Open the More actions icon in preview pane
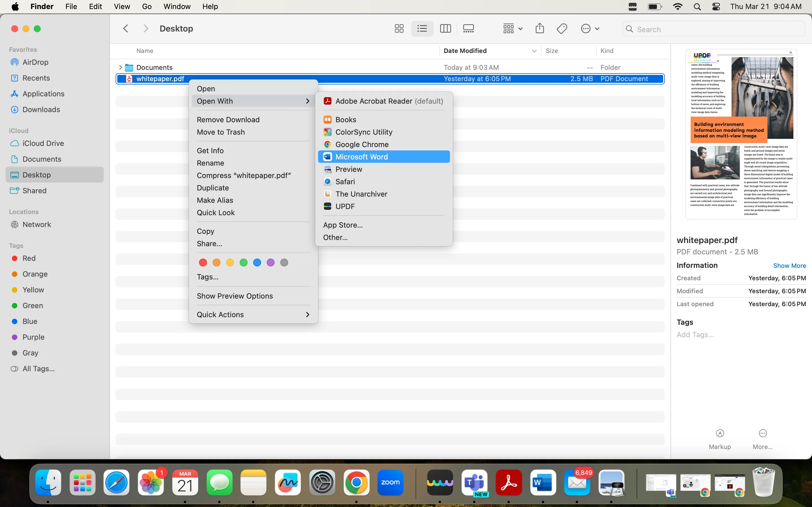Viewport: 812px width, 507px height. click(x=762, y=433)
